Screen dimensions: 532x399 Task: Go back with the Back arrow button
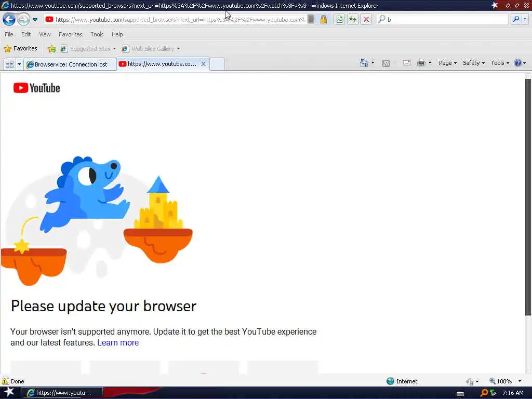point(9,19)
